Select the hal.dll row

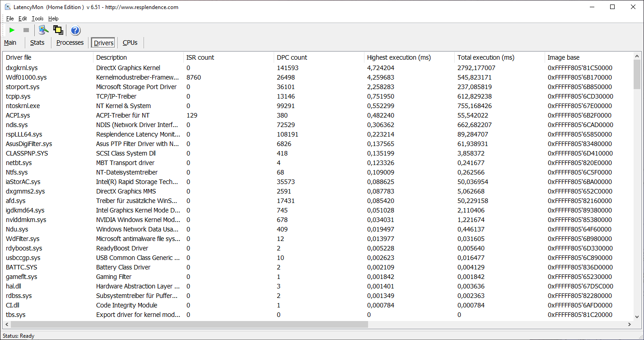tap(318, 286)
